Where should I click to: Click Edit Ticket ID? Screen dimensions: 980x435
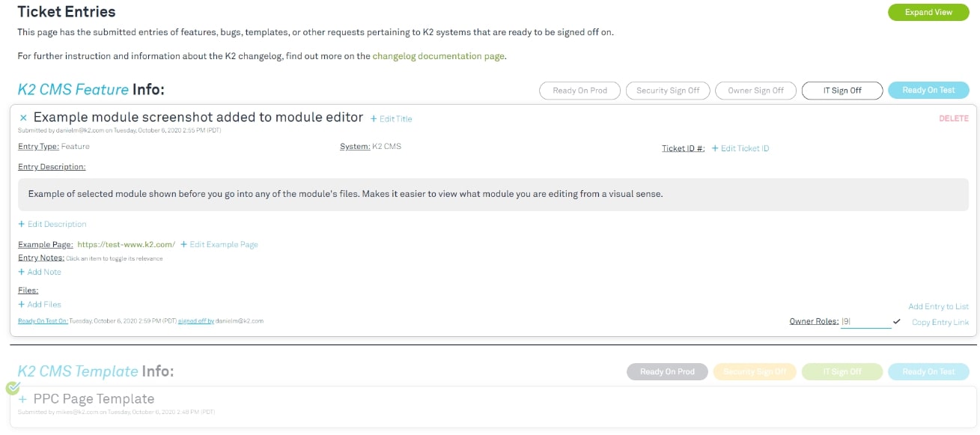[x=740, y=148]
